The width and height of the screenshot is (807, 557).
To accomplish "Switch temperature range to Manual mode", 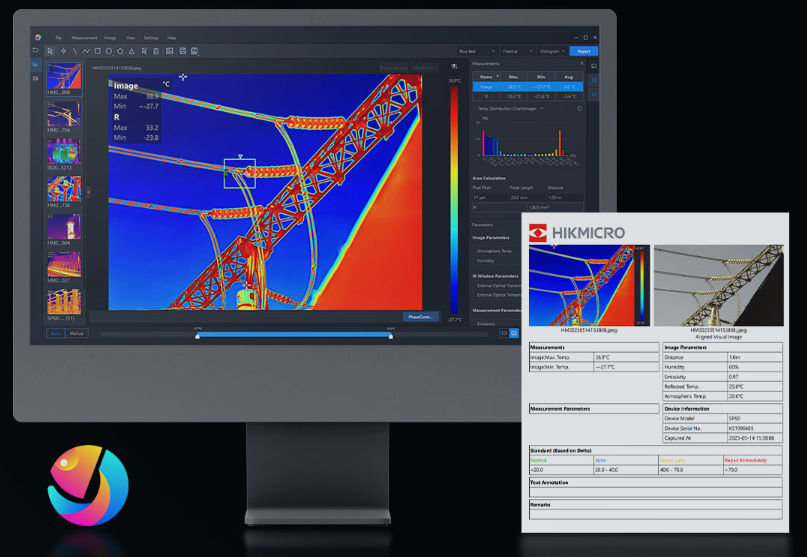I will [77, 333].
